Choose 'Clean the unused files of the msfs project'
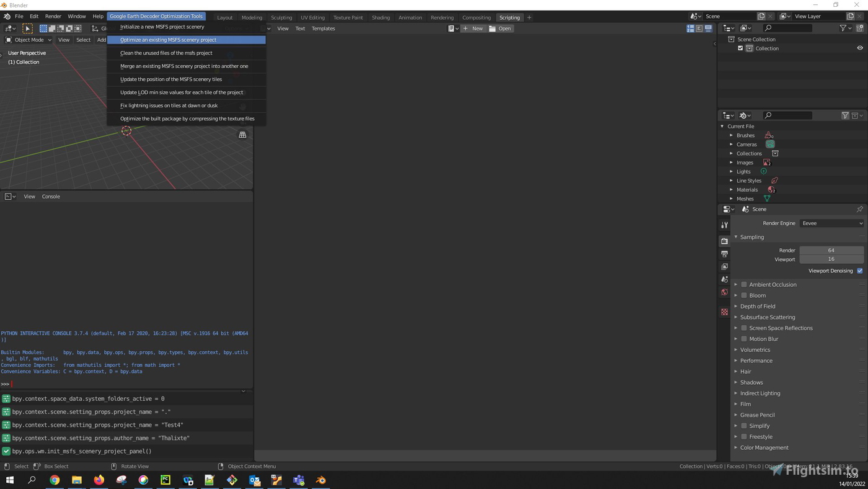The height and width of the screenshot is (489, 868). [166, 53]
